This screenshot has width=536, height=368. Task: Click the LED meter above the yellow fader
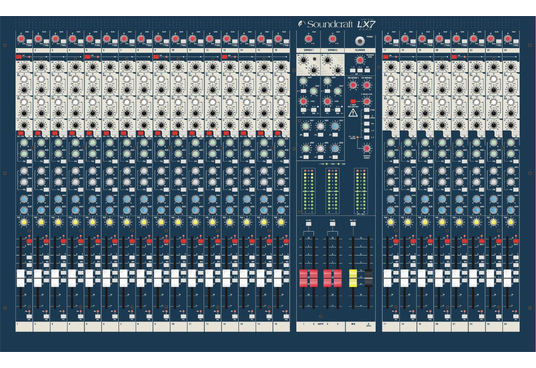click(361, 191)
